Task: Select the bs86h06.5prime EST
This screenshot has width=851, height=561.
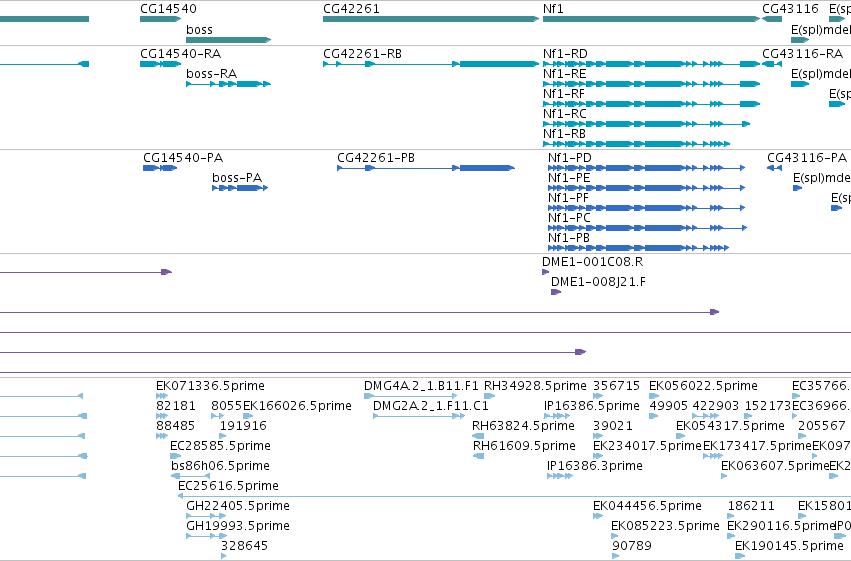Action: 190,476
